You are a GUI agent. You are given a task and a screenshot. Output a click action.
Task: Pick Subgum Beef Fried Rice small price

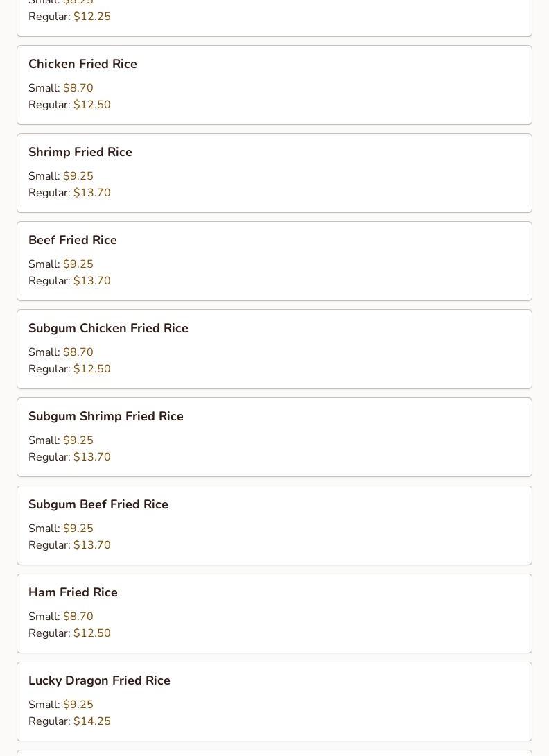click(78, 529)
